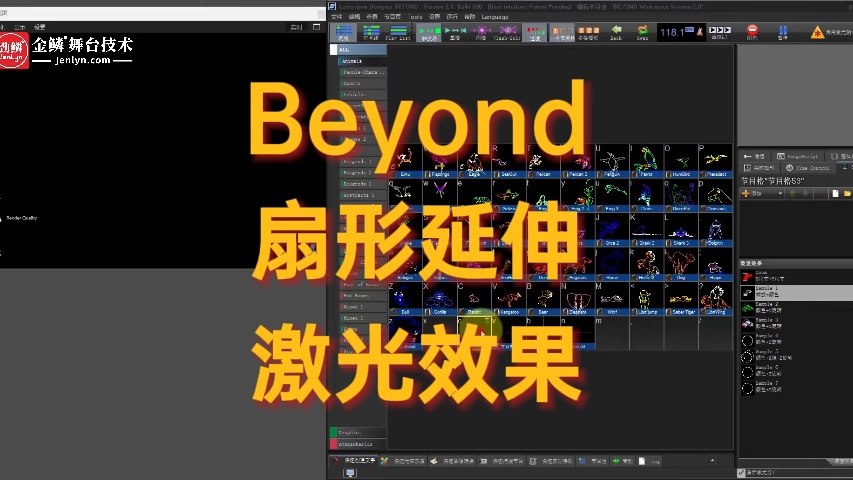Select the Wolf cue thumbnail

point(612,299)
